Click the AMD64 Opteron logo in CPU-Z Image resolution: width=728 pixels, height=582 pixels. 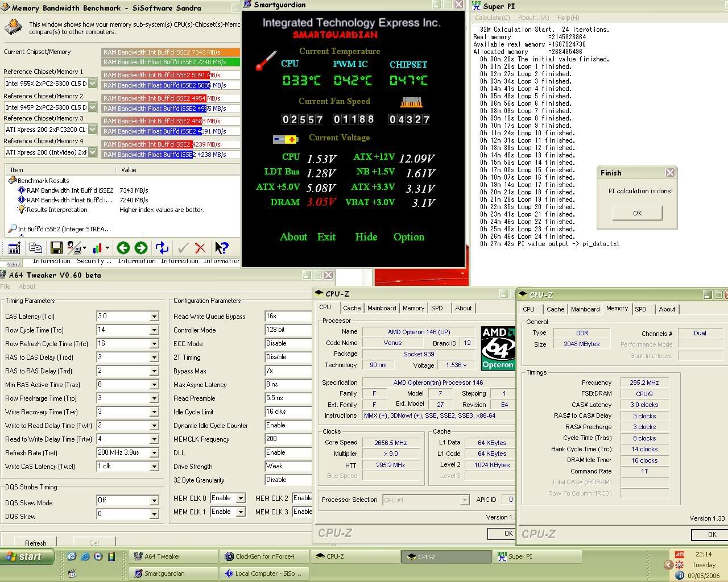pyautogui.click(x=498, y=348)
